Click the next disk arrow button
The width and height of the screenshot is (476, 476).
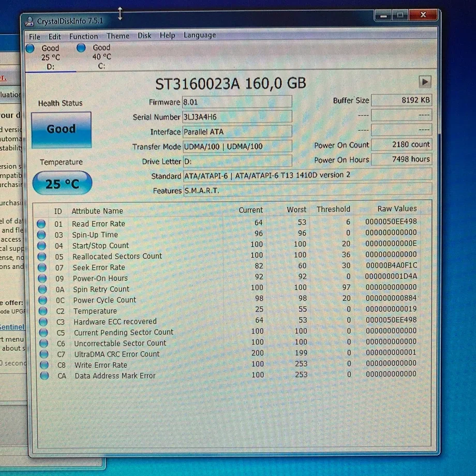coord(425,82)
